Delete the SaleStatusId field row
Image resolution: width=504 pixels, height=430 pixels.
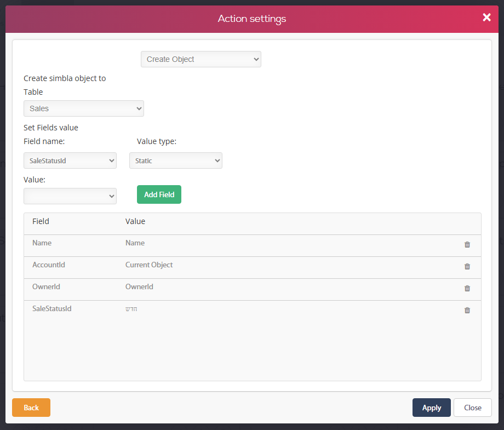pyautogui.click(x=467, y=310)
